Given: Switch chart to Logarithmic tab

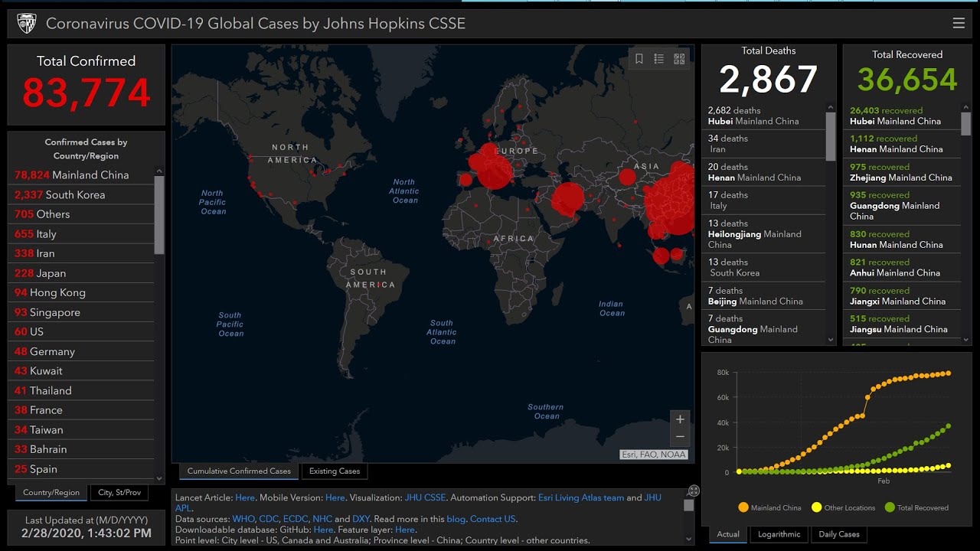Looking at the screenshot, I should 779,534.
